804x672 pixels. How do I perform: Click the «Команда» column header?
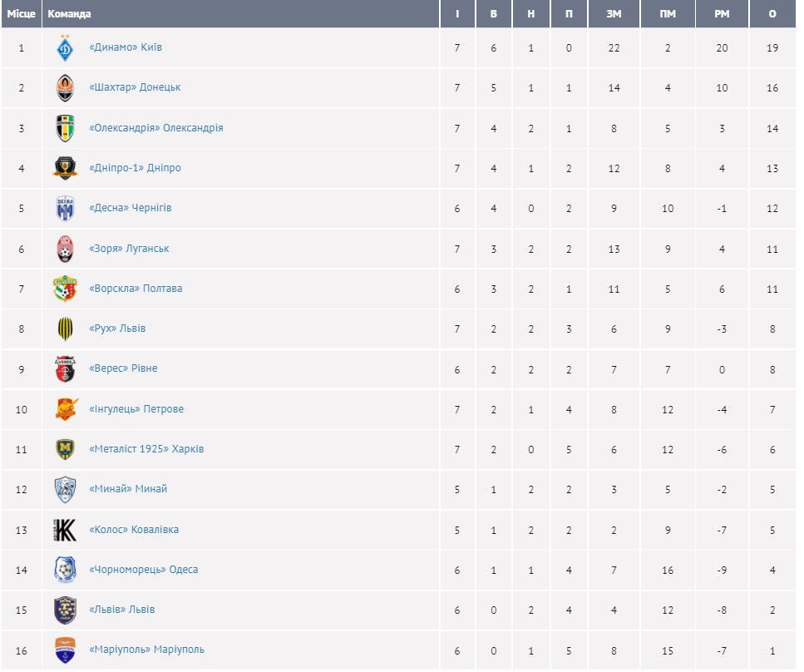click(70, 14)
